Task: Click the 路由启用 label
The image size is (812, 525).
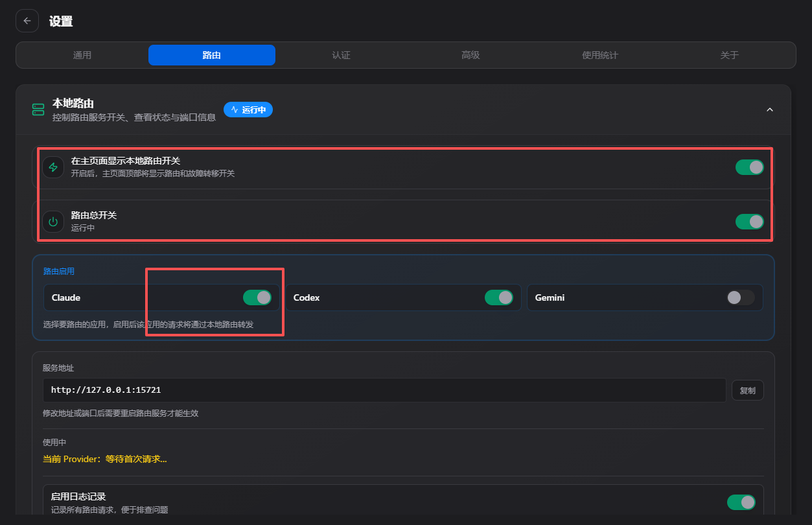Action: 59,271
